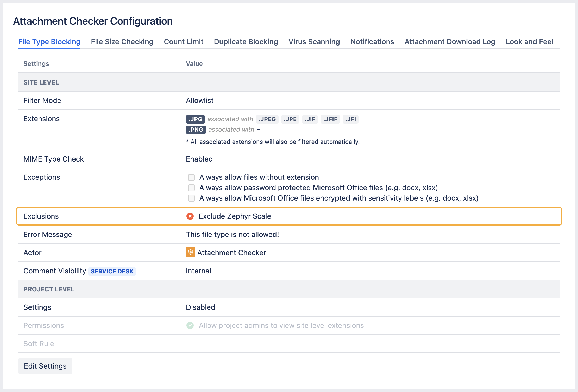Click the .JIF associated extension chip
This screenshot has height=392, width=578.
pyautogui.click(x=310, y=119)
